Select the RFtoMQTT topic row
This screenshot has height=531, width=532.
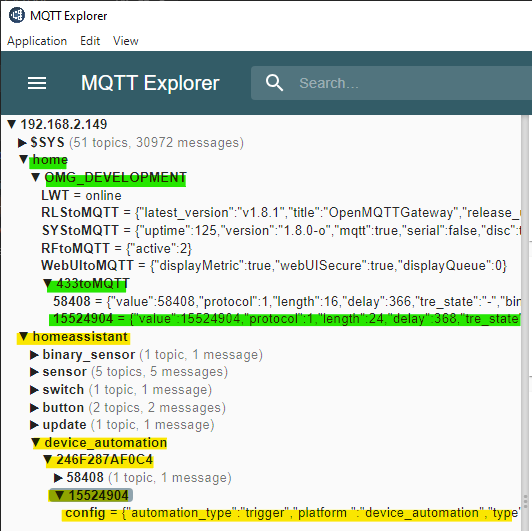(x=116, y=248)
